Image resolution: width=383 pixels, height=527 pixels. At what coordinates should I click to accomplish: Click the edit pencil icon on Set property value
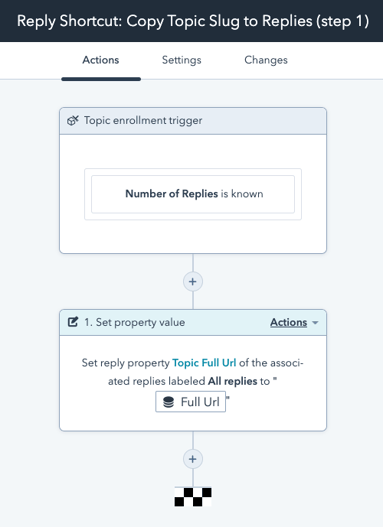73,322
